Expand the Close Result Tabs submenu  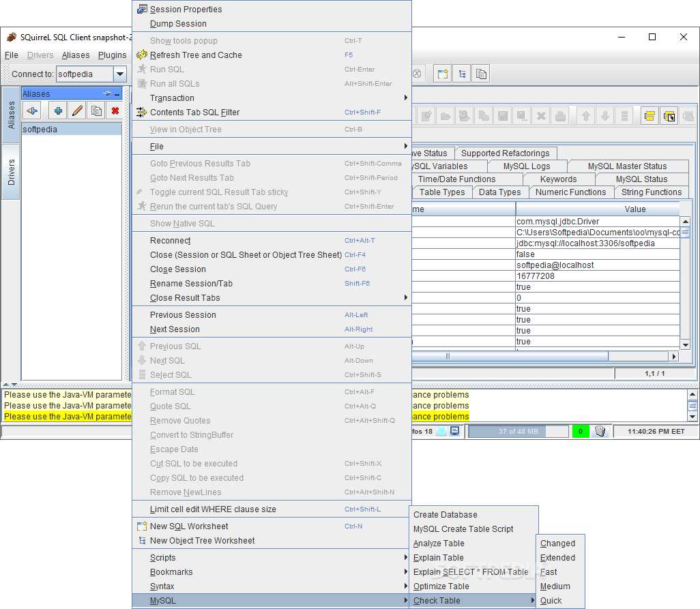272,298
